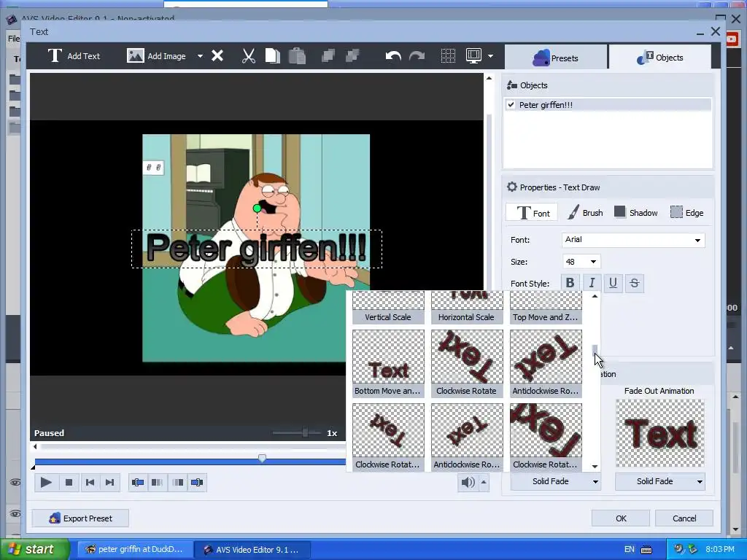Screen dimensions: 747x560
Task: Select the Horizontal Scale animation
Action: 467,308
